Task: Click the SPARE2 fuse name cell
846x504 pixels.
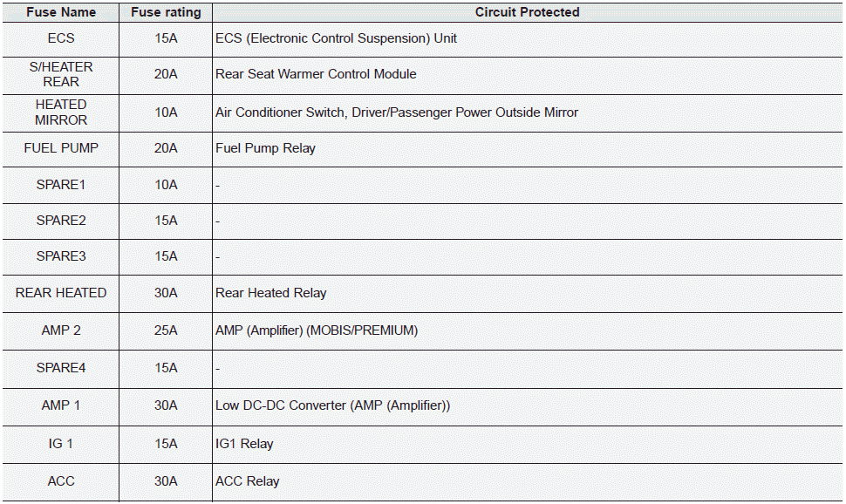Action: pyautogui.click(x=61, y=221)
